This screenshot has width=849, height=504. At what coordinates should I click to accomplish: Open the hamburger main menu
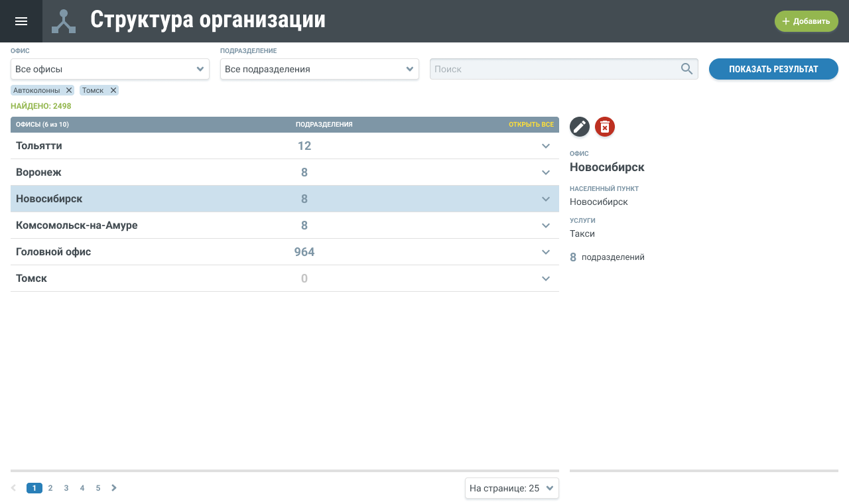coord(21,21)
